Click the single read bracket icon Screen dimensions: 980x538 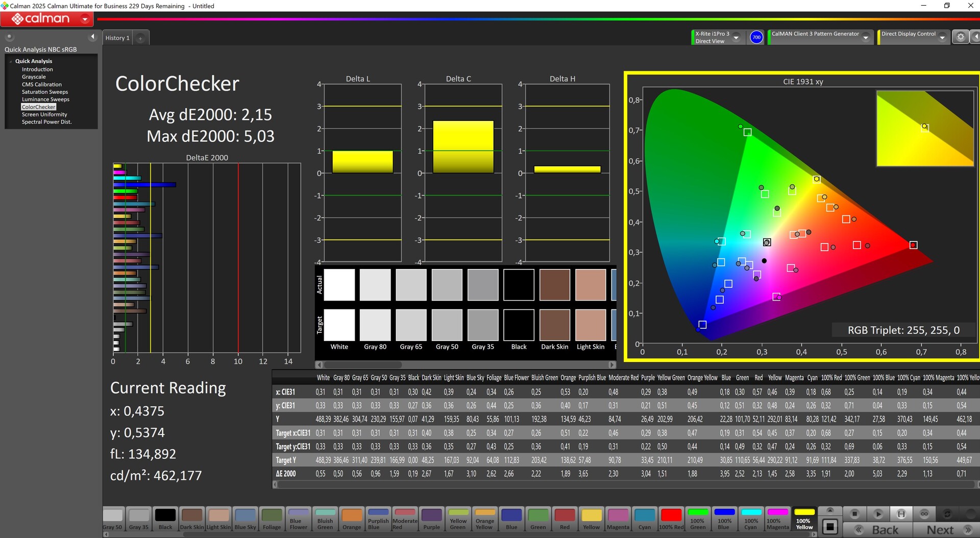pyautogui.click(x=901, y=513)
